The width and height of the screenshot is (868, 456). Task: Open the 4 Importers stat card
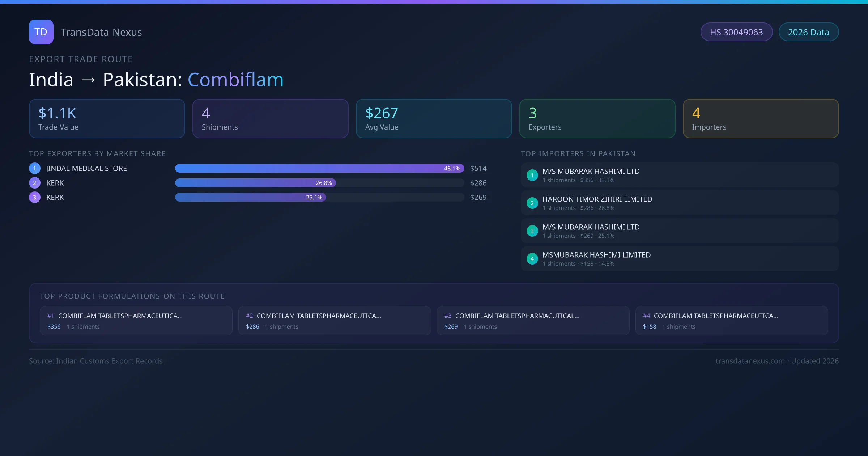tap(761, 119)
